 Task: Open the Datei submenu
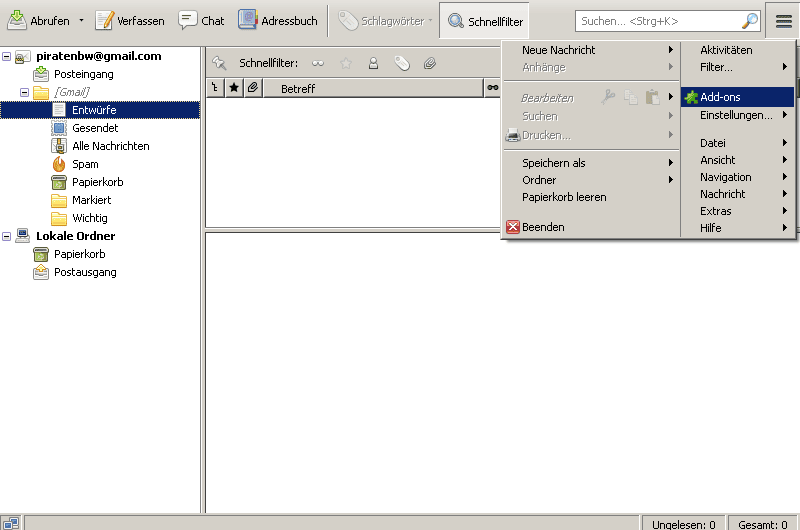tap(737, 143)
